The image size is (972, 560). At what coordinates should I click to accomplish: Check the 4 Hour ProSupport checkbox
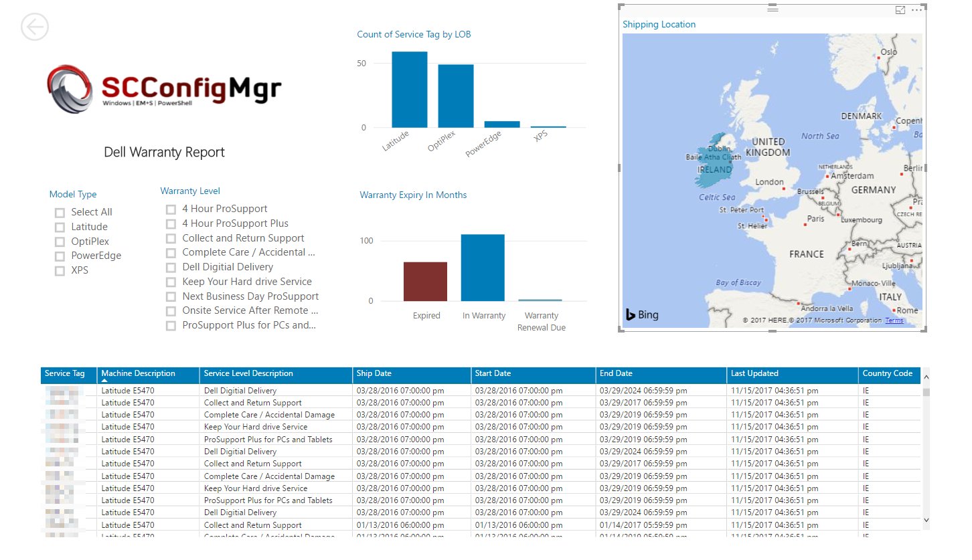click(171, 209)
